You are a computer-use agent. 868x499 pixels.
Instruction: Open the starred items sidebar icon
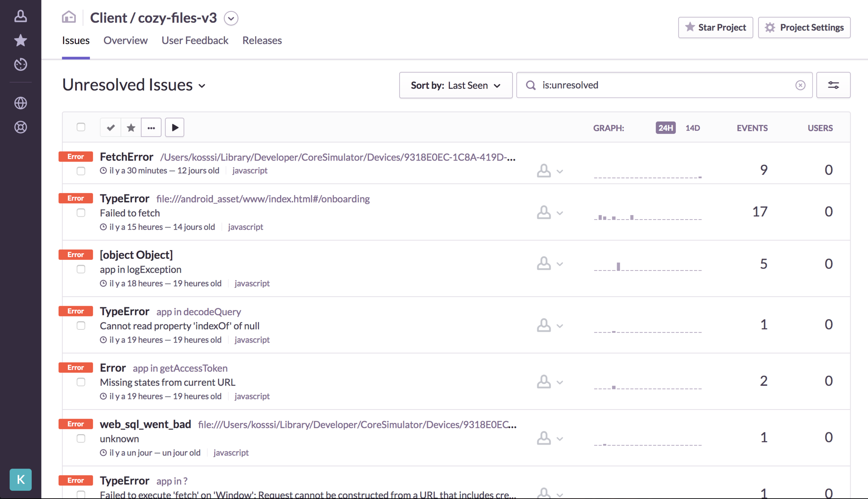pos(20,40)
